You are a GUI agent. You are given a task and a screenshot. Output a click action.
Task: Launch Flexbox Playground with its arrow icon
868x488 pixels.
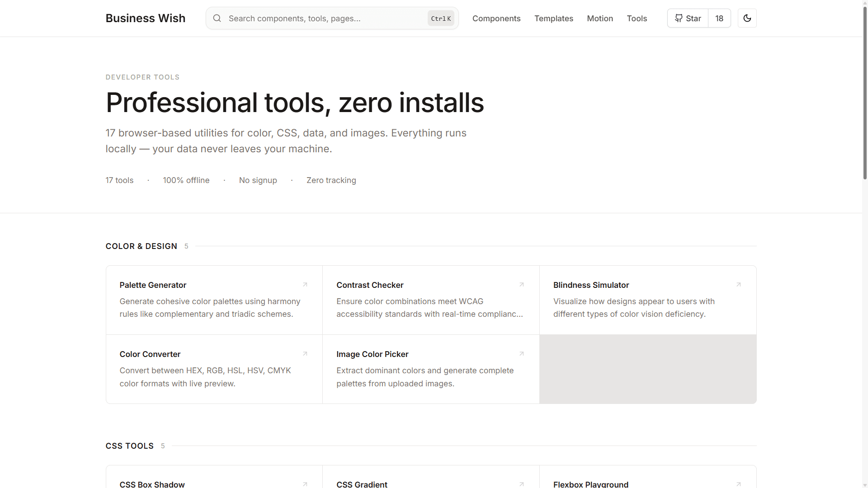[738, 484]
